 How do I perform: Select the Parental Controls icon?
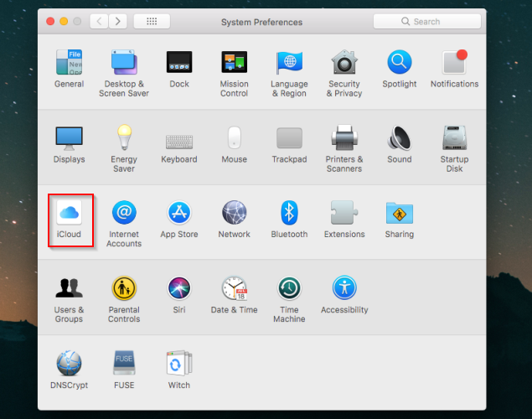coord(124,289)
